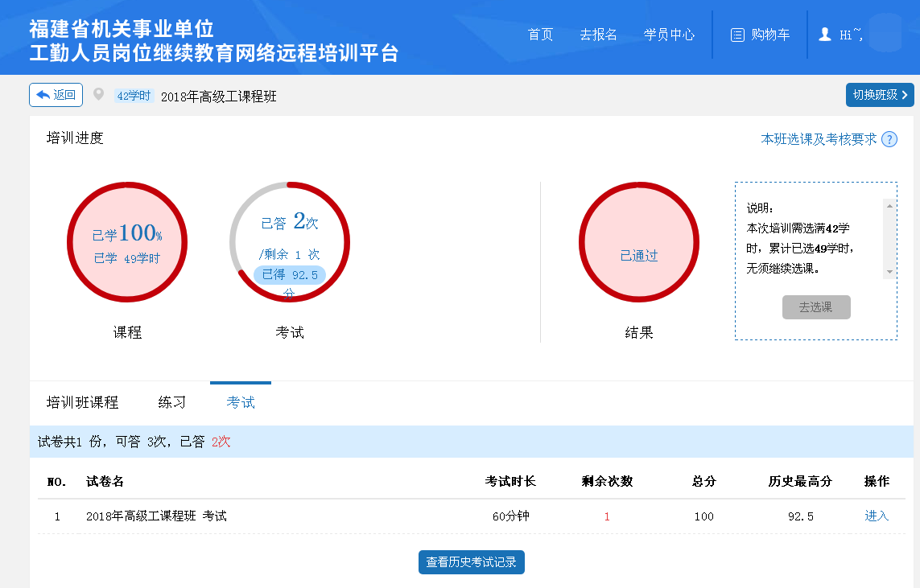
Task: Open the 本班选课及考核要求 link
Action: [819, 139]
